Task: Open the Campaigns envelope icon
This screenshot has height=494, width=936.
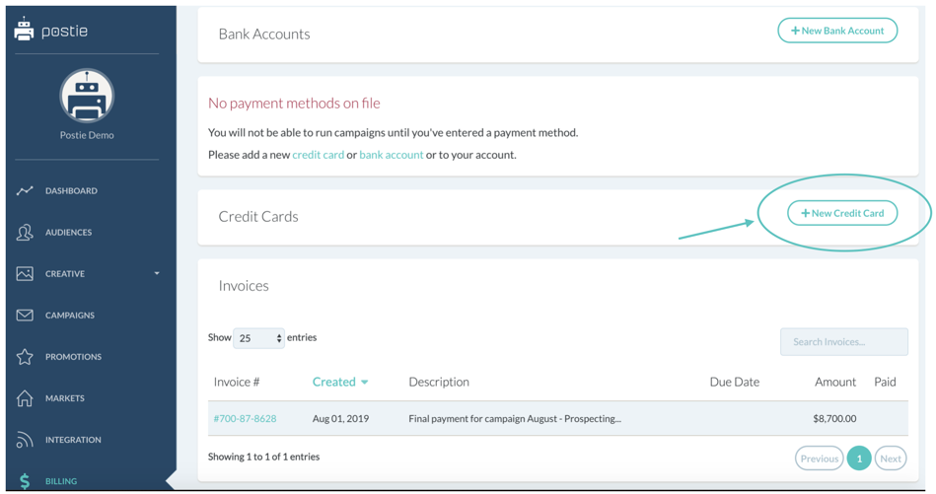Action: point(24,315)
